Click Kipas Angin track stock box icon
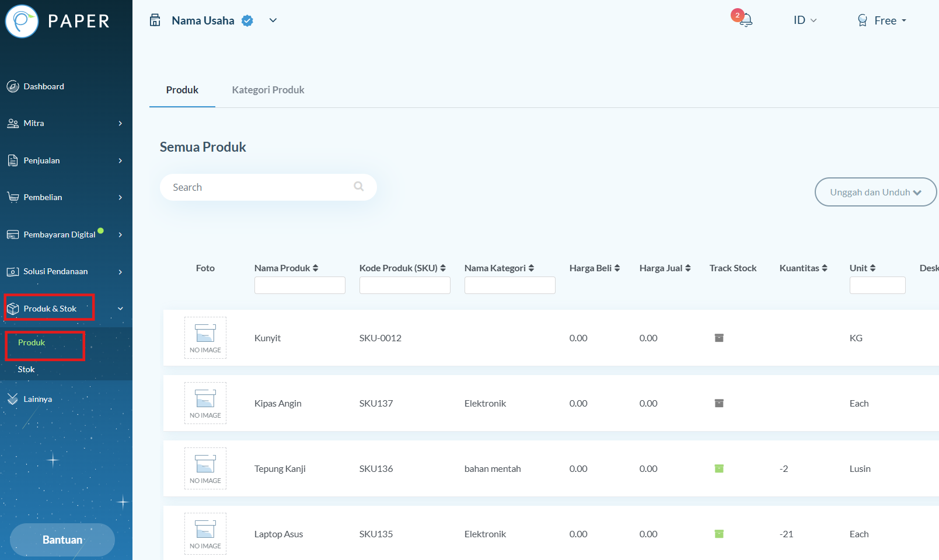The image size is (939, 560). coord(719,403)
